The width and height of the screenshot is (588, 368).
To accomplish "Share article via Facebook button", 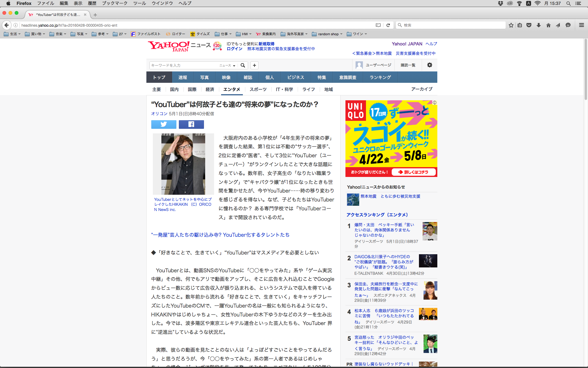I will coord(191,124).
